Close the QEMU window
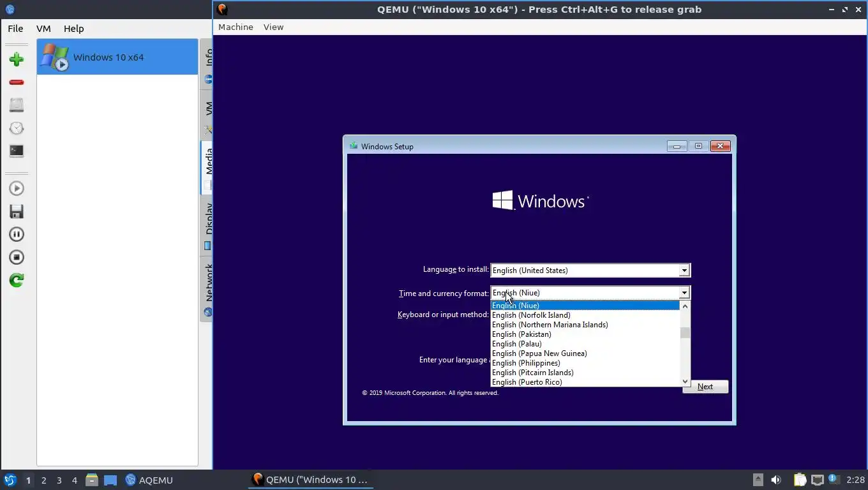Viewport: 868px width, 490px height. tap(859, 9)
